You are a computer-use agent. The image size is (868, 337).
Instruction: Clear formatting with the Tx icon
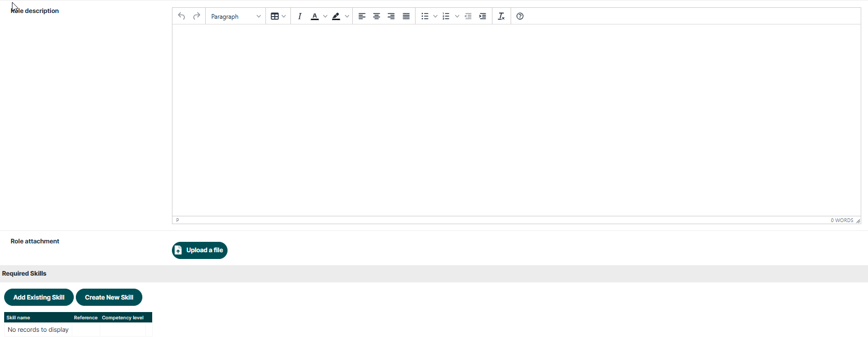[x=501, y=16]
